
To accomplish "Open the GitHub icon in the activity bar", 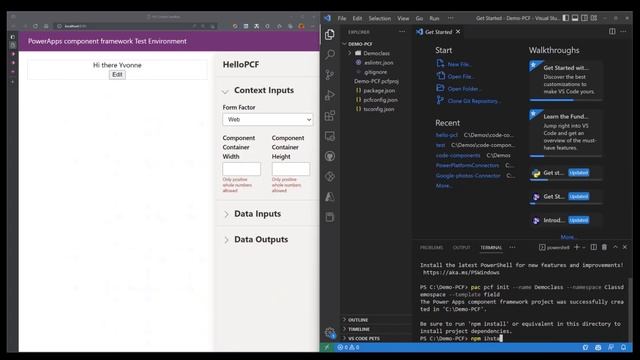I will [330, 156].
